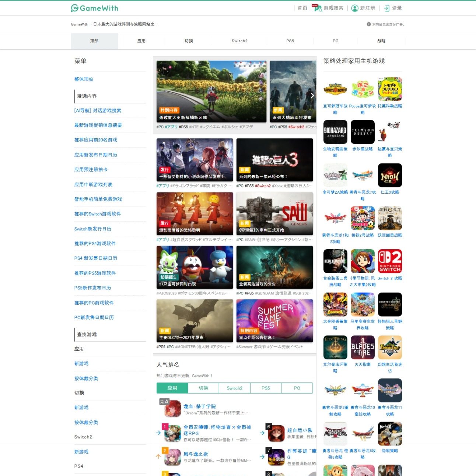Select the PC ranking tab

point(297,388)
